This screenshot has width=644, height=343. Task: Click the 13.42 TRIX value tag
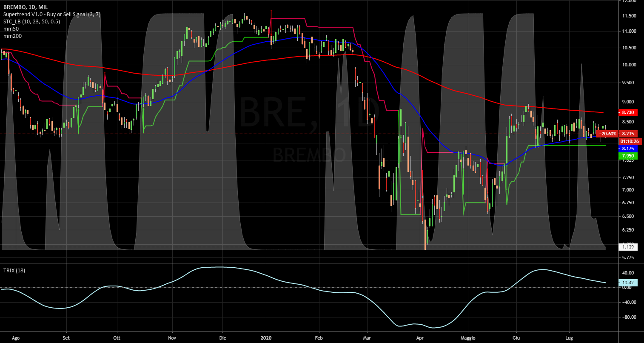628,282
